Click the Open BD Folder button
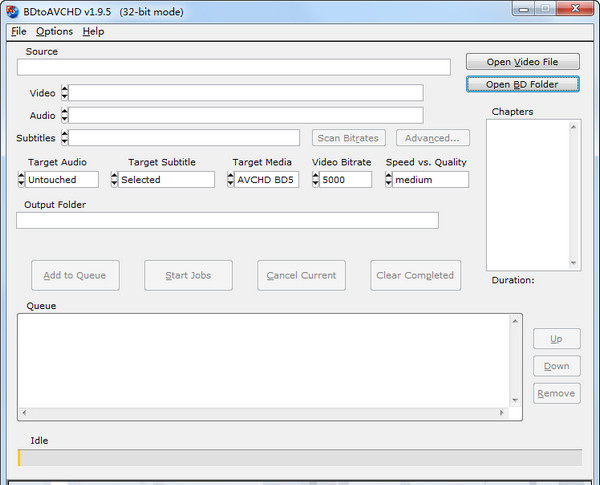 (522, 84)
